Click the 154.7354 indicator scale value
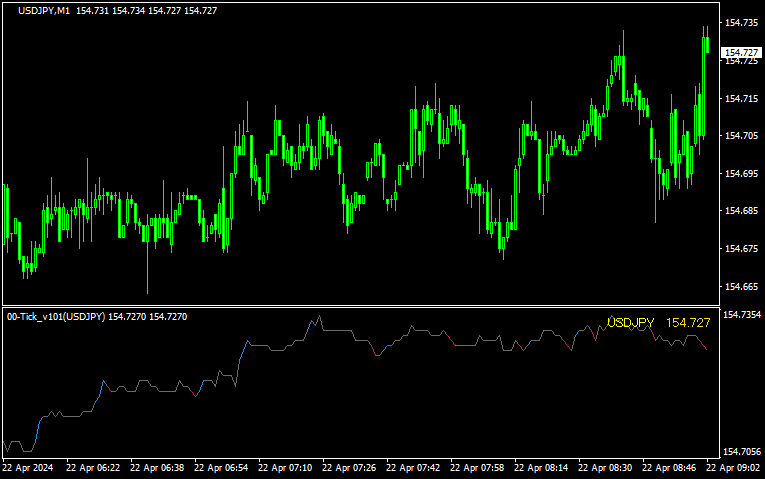This screenshot has width=765, height=479. point(743,315)
